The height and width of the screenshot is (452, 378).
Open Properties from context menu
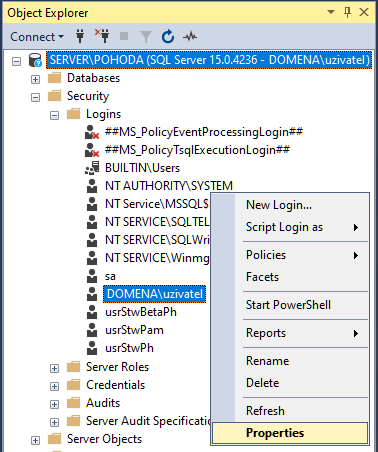[290, 433]
